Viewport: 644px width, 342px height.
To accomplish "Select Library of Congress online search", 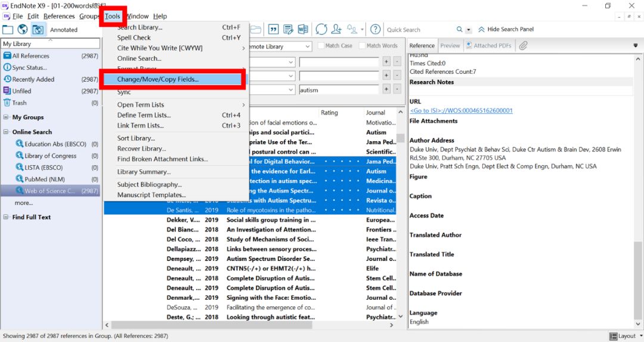I will tap(51, 156).
